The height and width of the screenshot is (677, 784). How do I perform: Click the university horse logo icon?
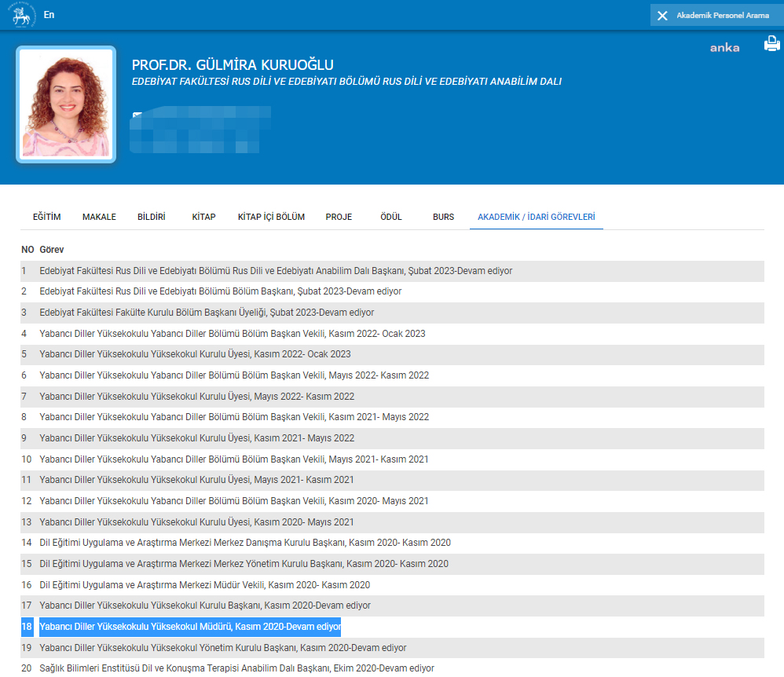click(23, 14)
